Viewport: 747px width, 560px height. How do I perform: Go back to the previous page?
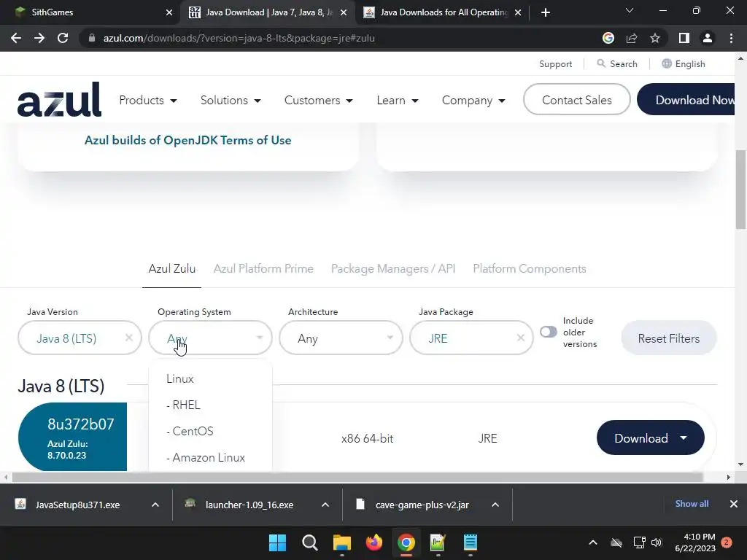(16, 38)
